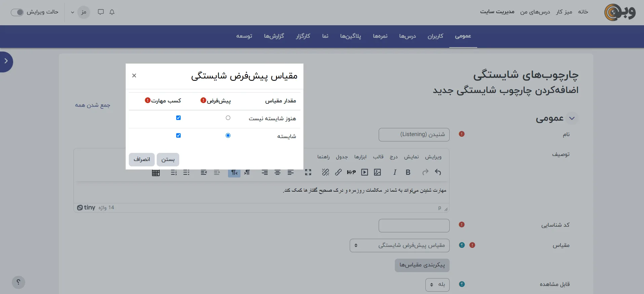This screenshot has width=644, height=294.
Task: Switch to the «کاربران» tab
Action: pos(435,36)
